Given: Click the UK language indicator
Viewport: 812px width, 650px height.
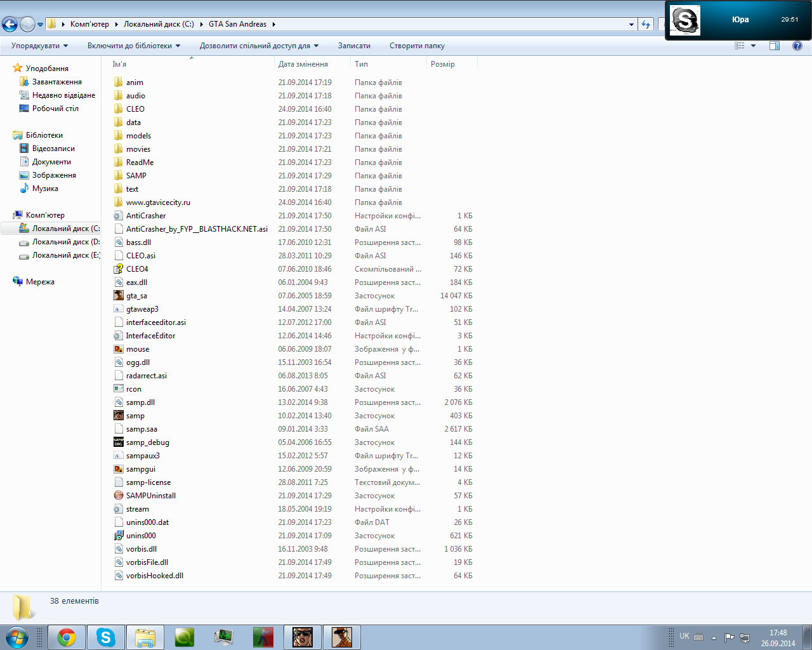Looking at the screenshot, I should 684,636.
